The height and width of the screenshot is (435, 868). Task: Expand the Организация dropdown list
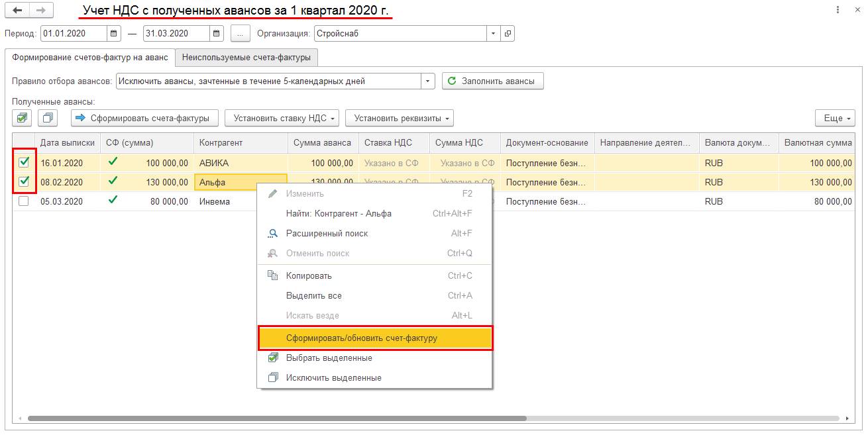coord(494,33)
